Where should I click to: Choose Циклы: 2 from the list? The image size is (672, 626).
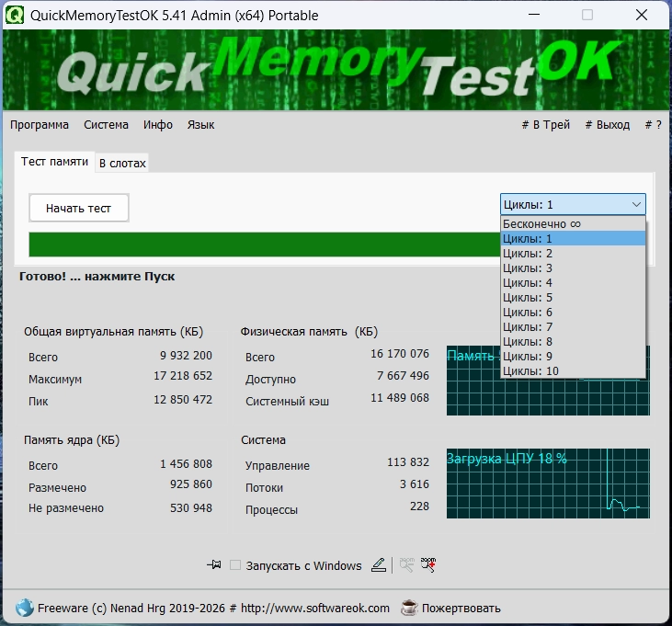pyautogui.click(x=573, y=253)
